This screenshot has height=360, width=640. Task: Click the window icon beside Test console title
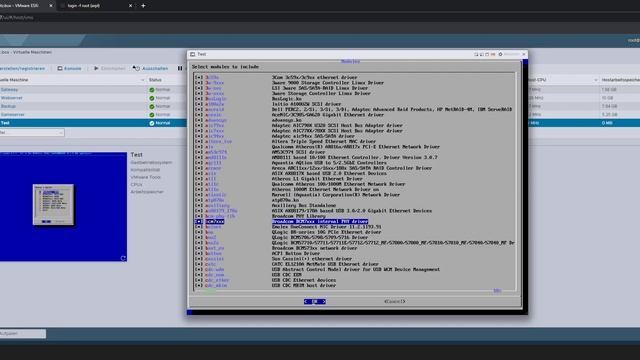point(193,54)
